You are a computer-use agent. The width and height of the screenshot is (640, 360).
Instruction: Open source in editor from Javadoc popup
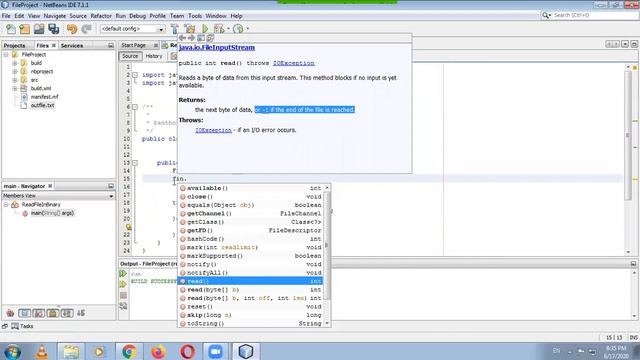(210, 38)
